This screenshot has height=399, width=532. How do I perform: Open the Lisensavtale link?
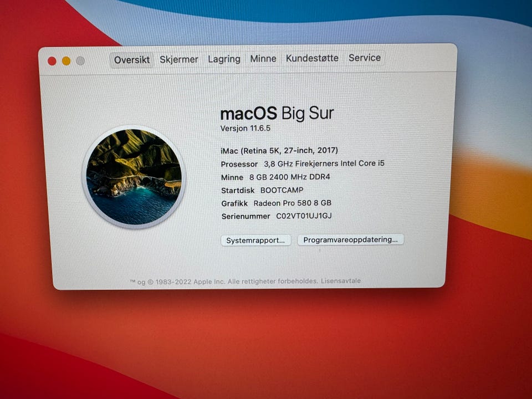(x=341, y=281)
